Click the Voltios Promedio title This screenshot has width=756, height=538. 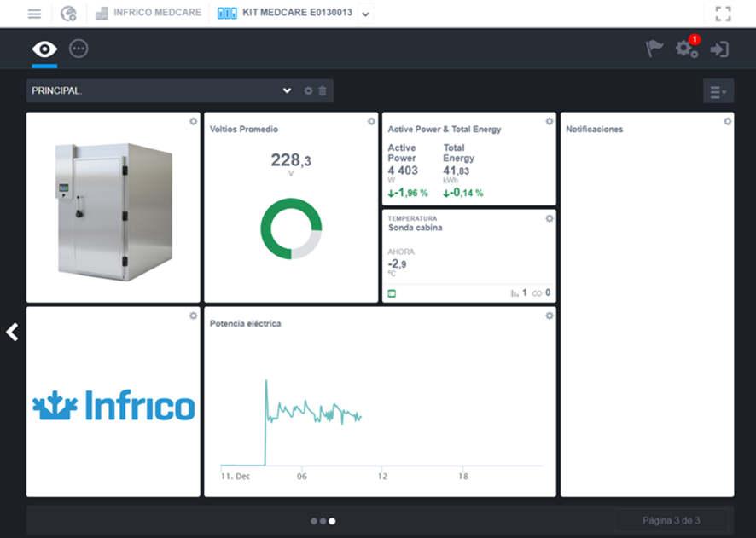[244, 129]
